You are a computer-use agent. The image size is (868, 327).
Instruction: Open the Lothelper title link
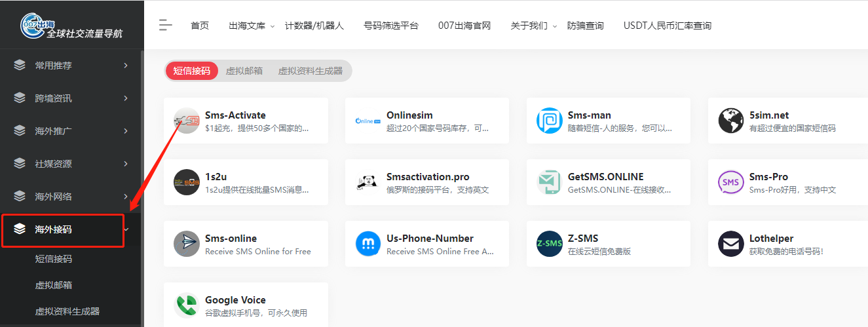[x=772, y=239]
